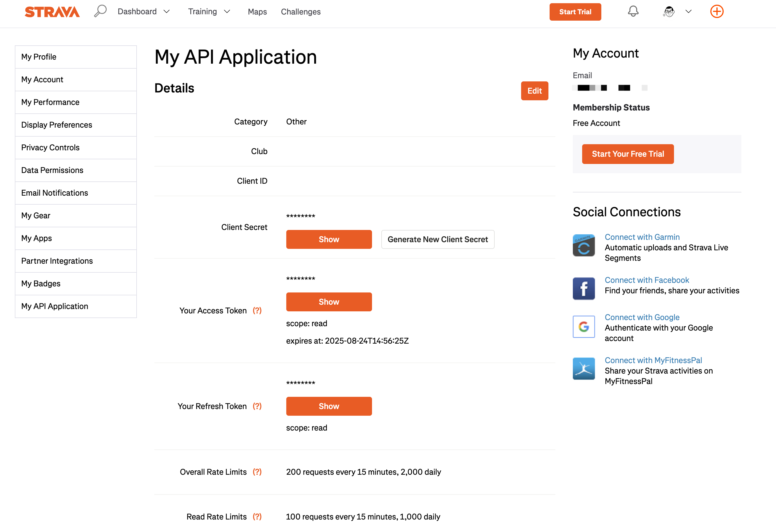
Task: Open Display Preferences settings
Action: click(76, 125)
